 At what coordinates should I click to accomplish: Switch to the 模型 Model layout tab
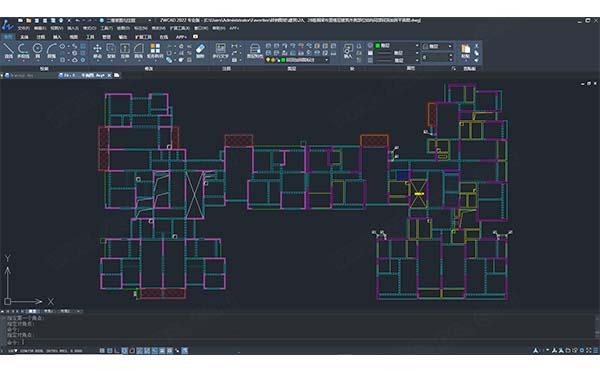click(33, 311)
